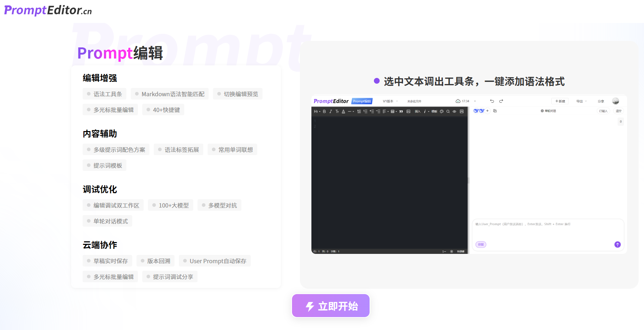Enable 单轮对话 mode

pos(551,111)
